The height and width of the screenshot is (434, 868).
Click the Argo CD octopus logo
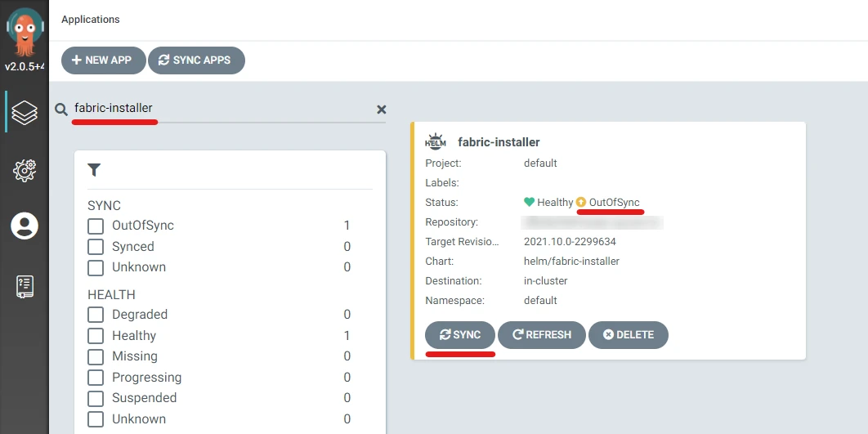coord(25,32)
